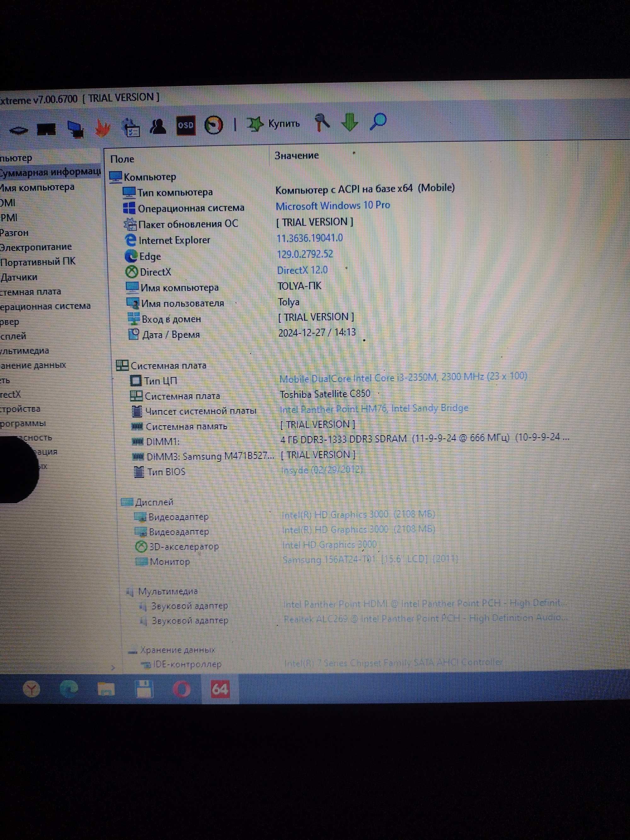
Task: Click the memory module toolbar icon
Action: click(46, 130)
